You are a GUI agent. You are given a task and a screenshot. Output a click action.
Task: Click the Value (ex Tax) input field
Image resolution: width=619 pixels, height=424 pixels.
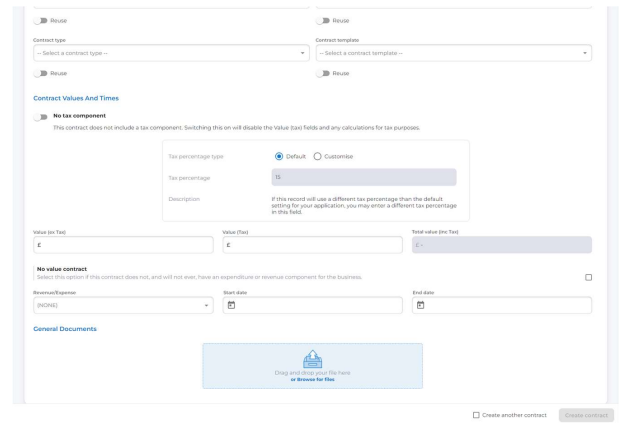coord(123,245)
